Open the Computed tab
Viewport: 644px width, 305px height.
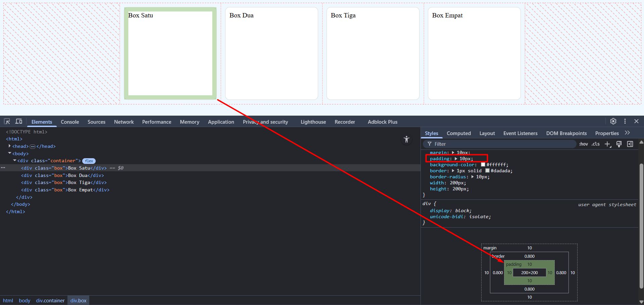pos(458,133)
